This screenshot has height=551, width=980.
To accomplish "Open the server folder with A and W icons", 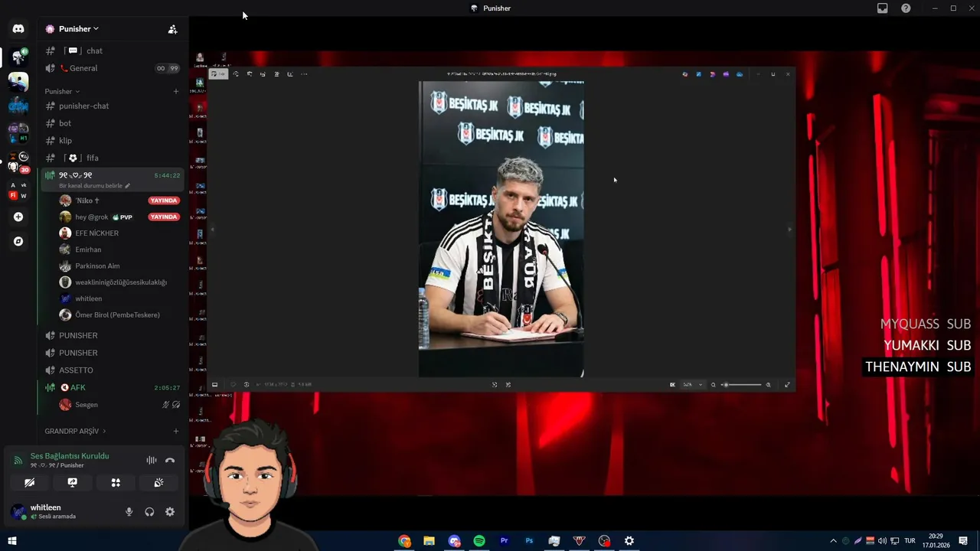I will 18,191.
